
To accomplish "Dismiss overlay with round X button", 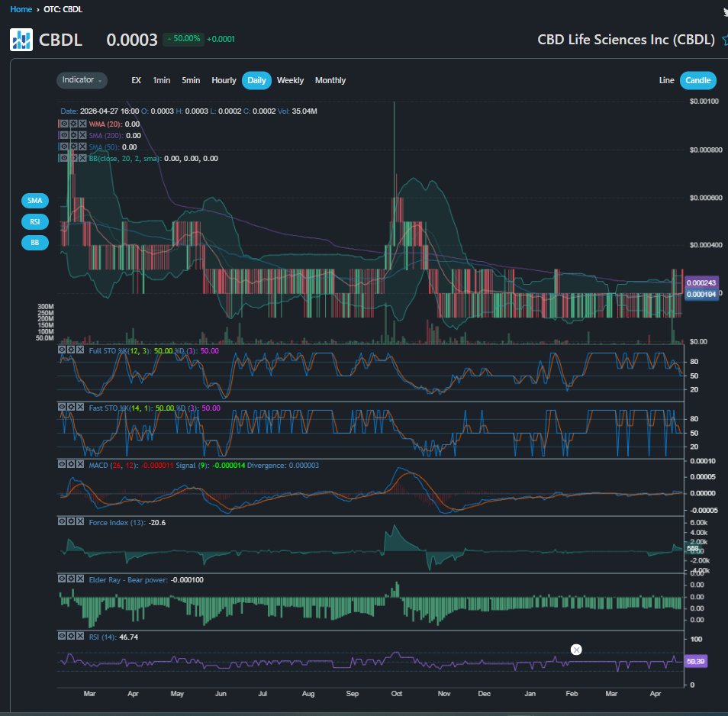I will (576, 650).
